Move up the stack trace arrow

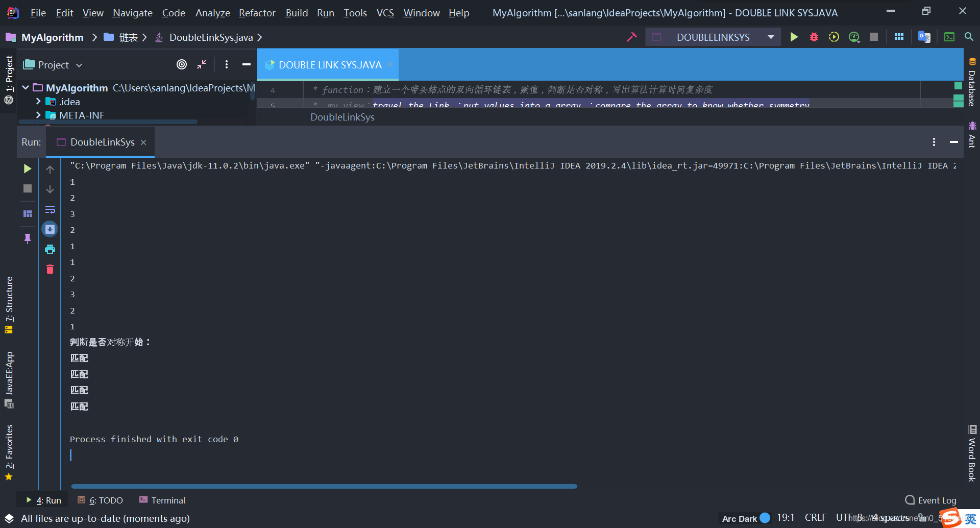point(50,170)
